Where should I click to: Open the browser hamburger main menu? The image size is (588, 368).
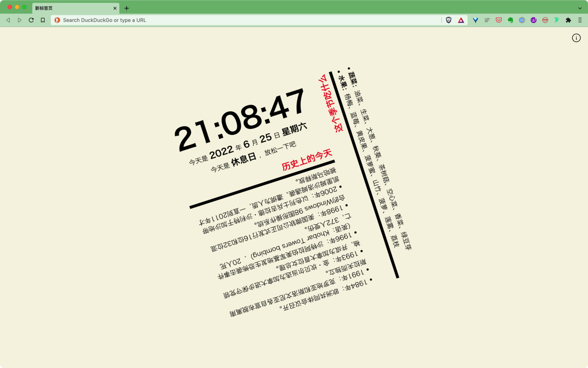[x=580, y=20]
